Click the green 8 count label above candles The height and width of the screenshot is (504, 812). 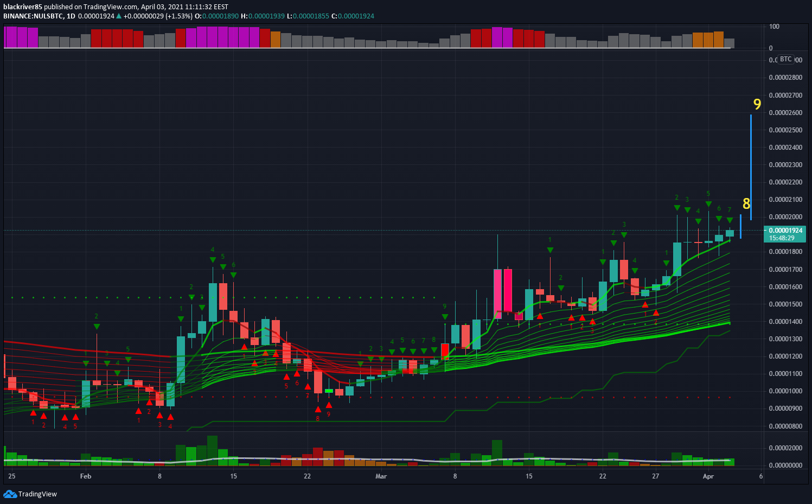coord(434,340)
